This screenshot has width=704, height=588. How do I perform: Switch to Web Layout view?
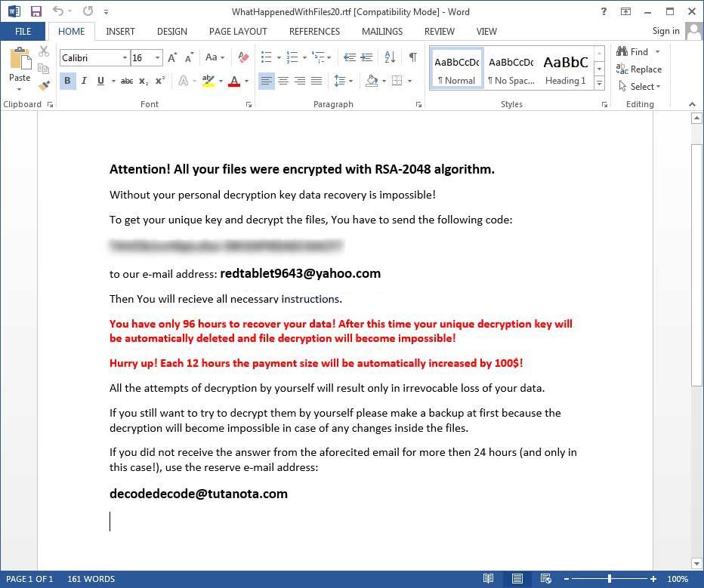coord(546,579)
